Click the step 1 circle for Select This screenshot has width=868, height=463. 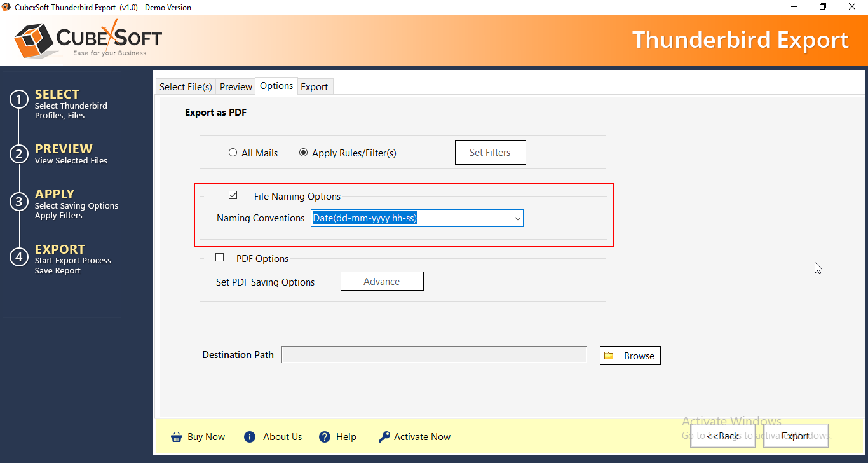point(19,100)
